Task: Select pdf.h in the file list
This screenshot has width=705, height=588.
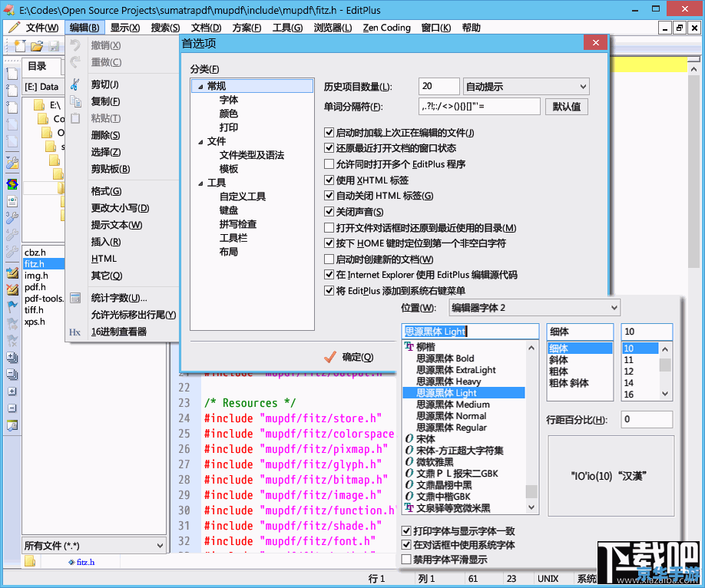Action: click(35, 287)
